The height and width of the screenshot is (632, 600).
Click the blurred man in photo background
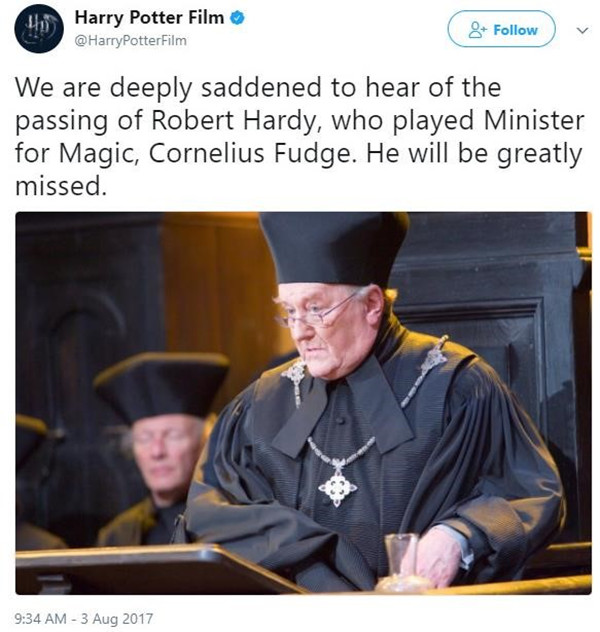pyautogui.click(x=159, y=443)
